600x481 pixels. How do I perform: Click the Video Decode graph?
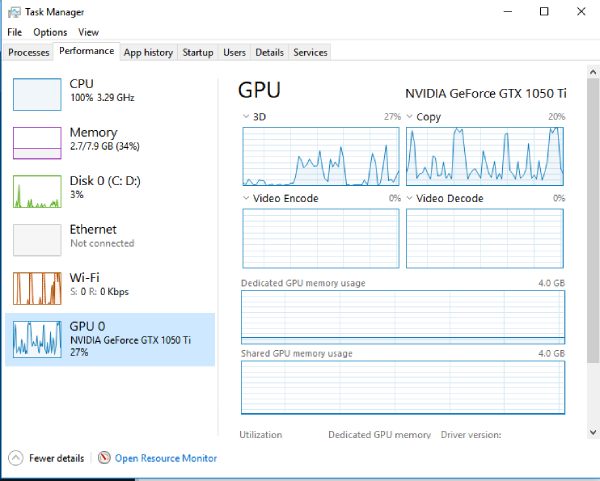pos(485,238)
